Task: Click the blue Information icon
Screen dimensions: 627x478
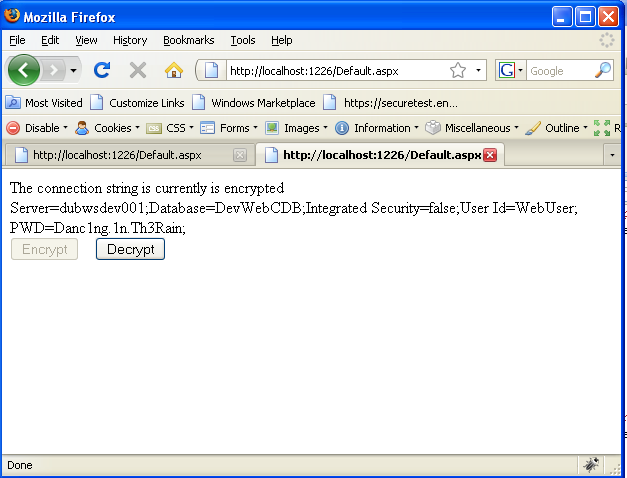Action: pos(341,128)
